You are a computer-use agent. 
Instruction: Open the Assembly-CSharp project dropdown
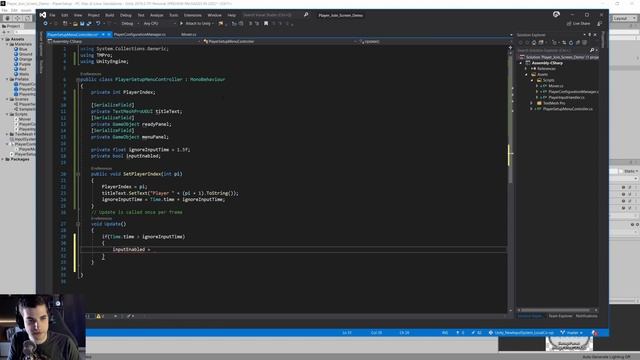(x=124, y=42)
